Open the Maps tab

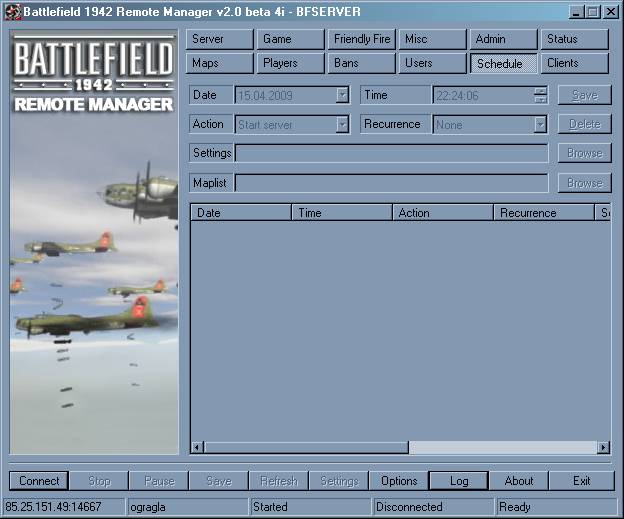pyautogui.click(x=219, y=63)
